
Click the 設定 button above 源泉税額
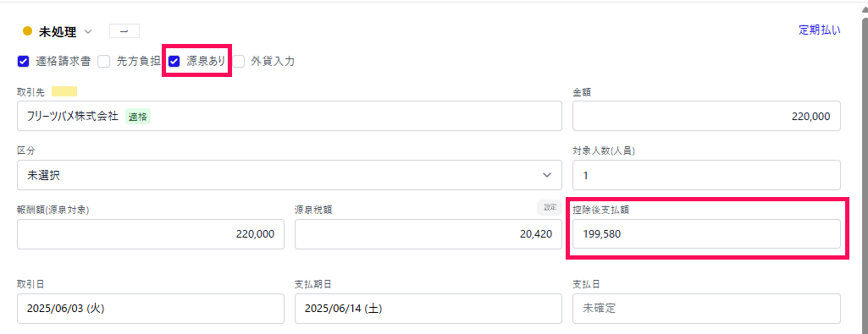(x=550, y=207)
